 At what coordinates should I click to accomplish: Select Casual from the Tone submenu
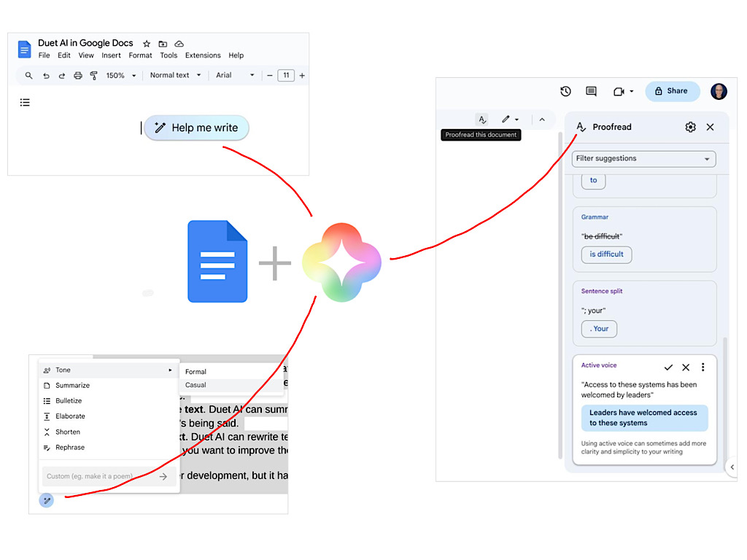pos(196,385)
